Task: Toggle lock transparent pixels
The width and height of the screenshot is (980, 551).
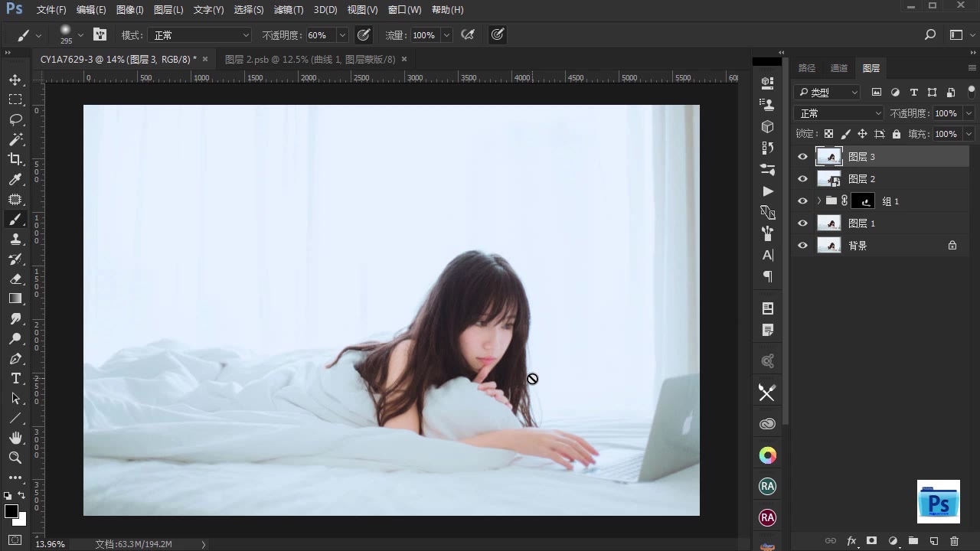Action: click(828, 134)
